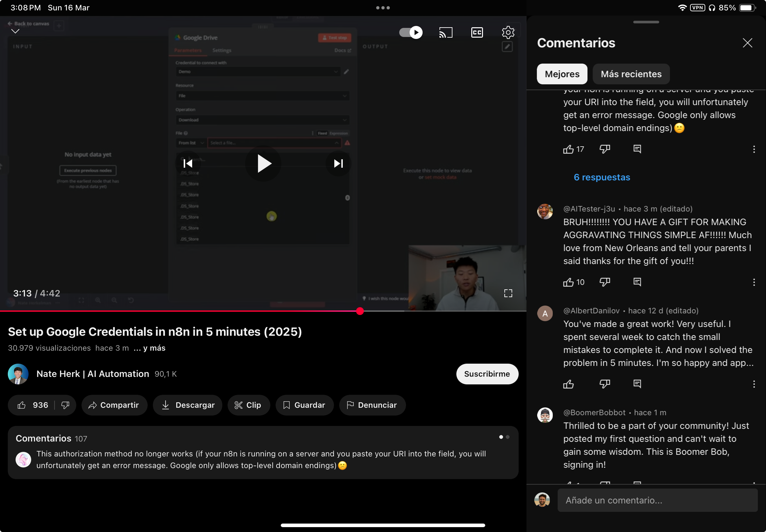Image resolution: width=766 pixels, height=532 pixels.
Task: Turn on closed captions CC icon
Action: tap(477, 32)
